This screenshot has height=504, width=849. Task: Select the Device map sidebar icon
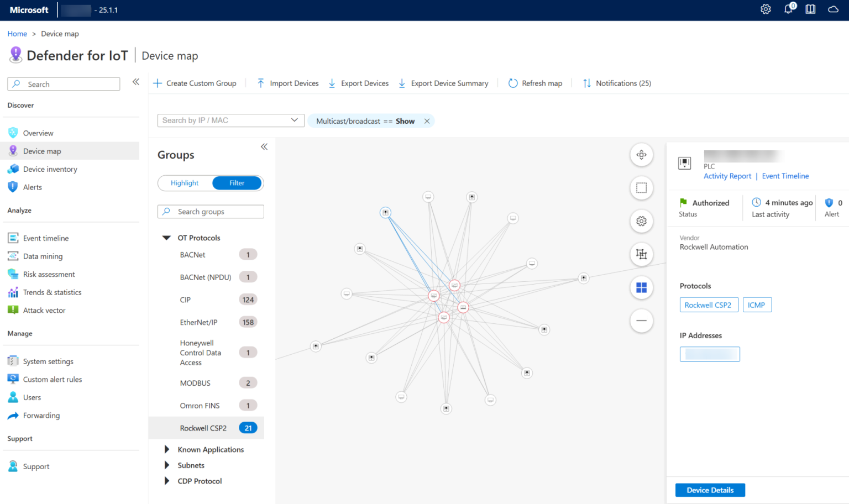point(13,151)
